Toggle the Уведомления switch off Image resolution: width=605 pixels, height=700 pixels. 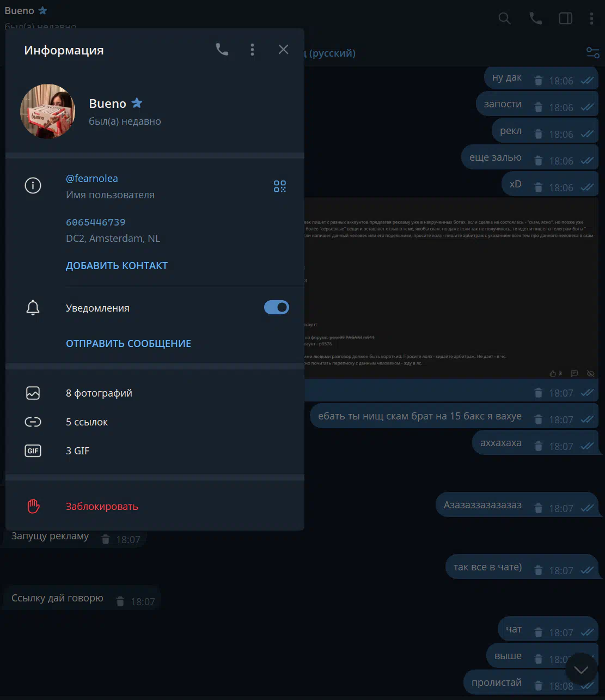pos(277,307)
